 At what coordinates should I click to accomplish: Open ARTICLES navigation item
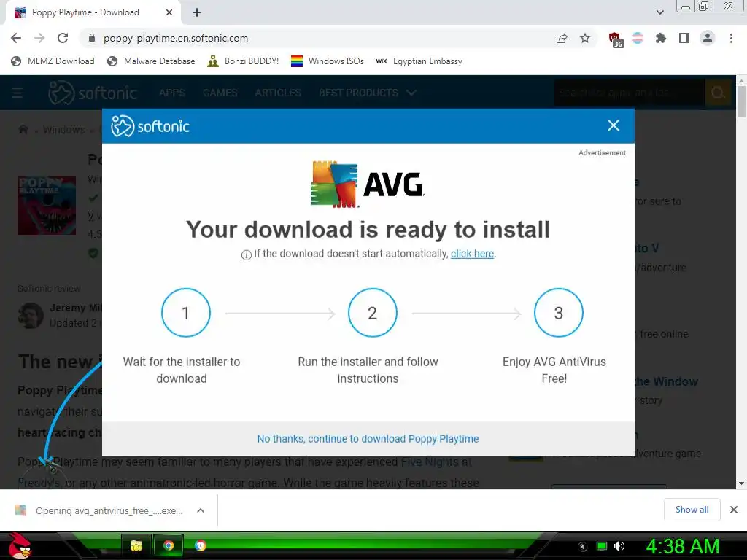pos(278,93)
